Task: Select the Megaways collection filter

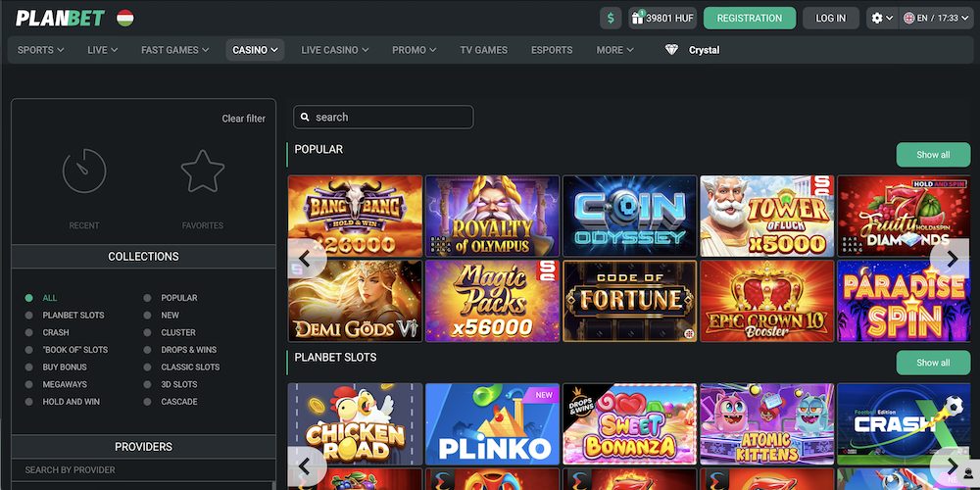Action: [65, 384]
